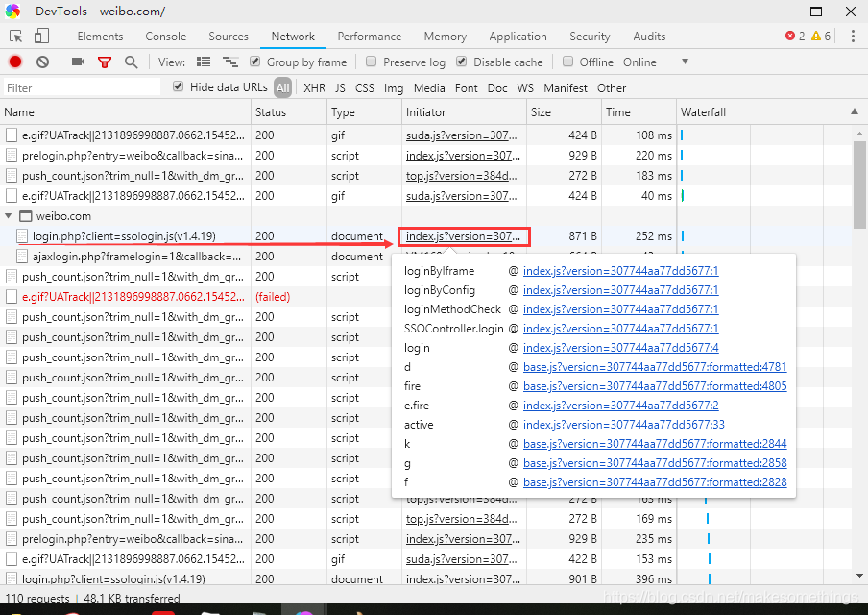The width and height of the screenshot is (868, 615).
Task: Open the Online throttling dropdown
Action: tap(656, 62)
